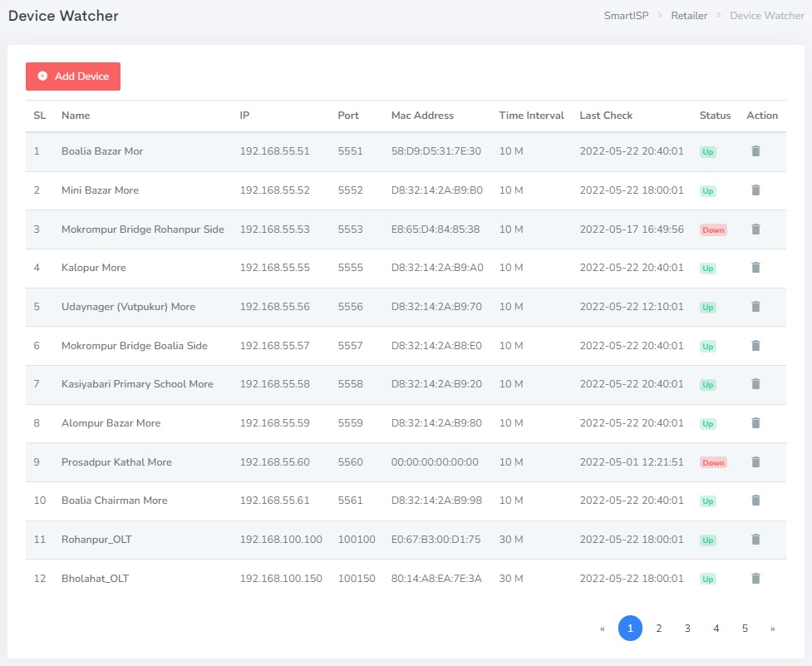This screenshot has width=812, height=666.
Task: Click trash icon for Mini Bazar More
Action: [x=755, y=190]
